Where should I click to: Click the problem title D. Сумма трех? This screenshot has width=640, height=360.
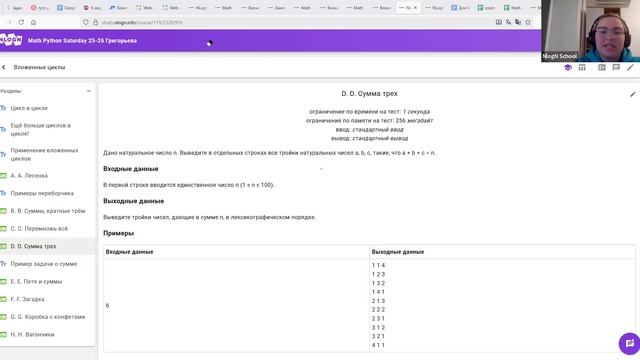coord(369,93)
